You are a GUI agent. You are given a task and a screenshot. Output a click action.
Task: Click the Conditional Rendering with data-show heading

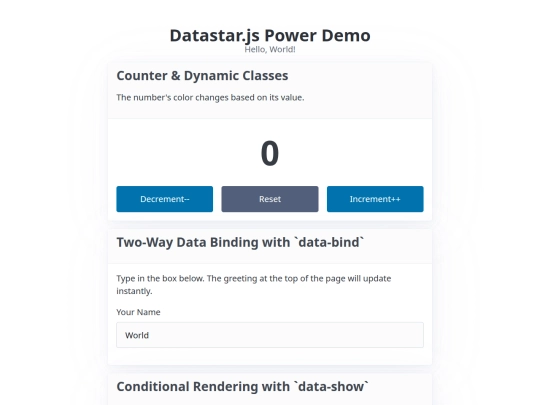(242, 387)
